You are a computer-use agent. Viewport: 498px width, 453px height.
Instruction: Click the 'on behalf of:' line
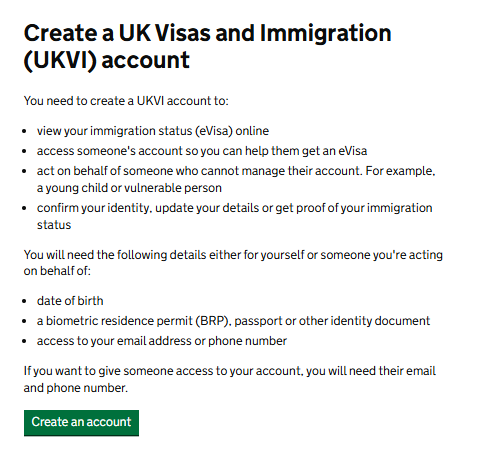pyautogui.click(x=57, y=271)
